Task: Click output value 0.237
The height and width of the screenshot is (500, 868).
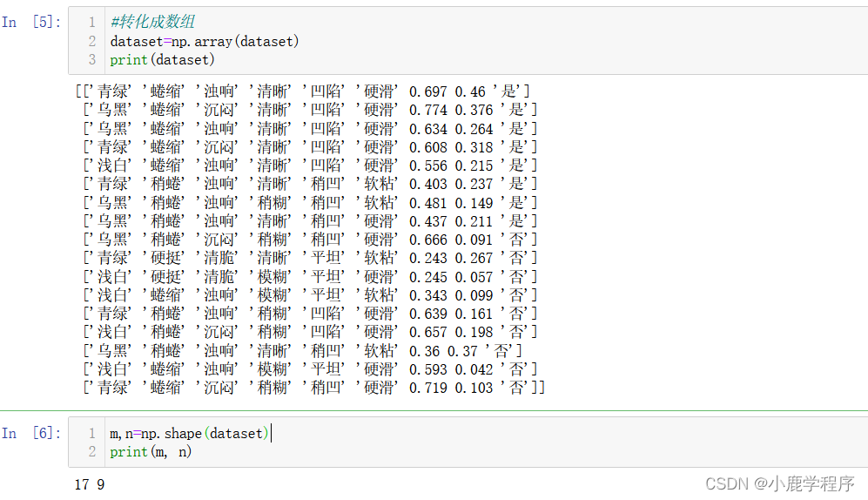Action: (474, 184)
